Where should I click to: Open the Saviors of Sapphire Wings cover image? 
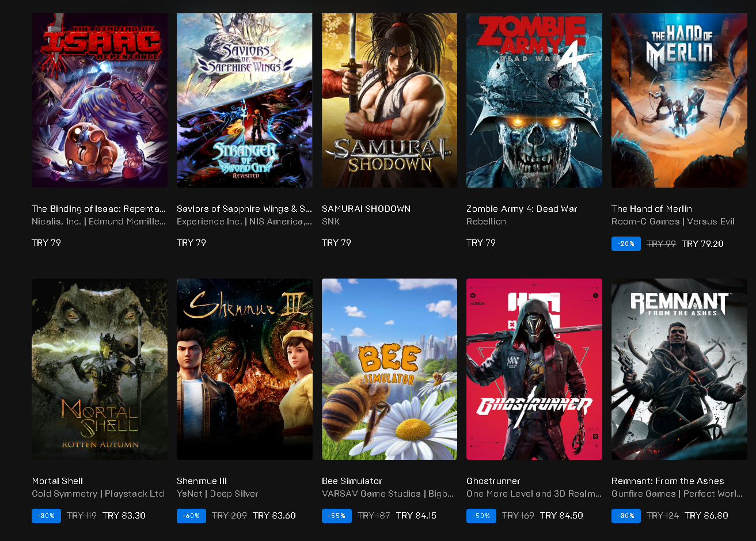(x=245, y=100)
